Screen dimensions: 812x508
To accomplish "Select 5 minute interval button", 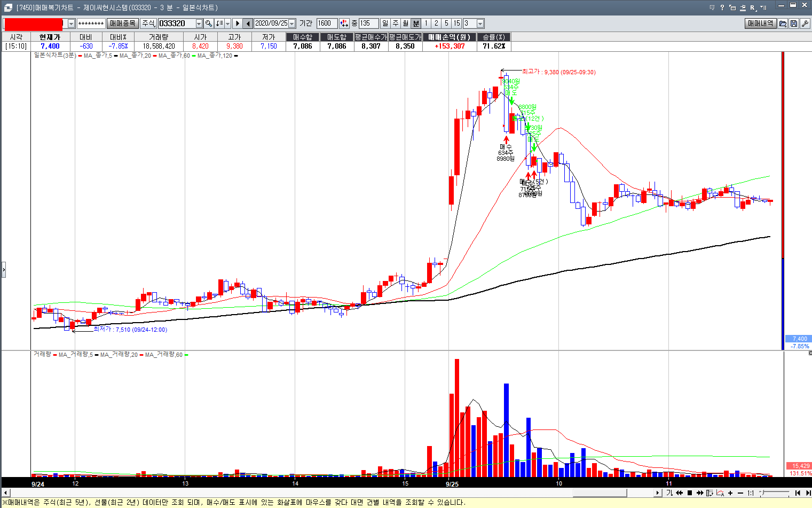I will tap(446, 24).
